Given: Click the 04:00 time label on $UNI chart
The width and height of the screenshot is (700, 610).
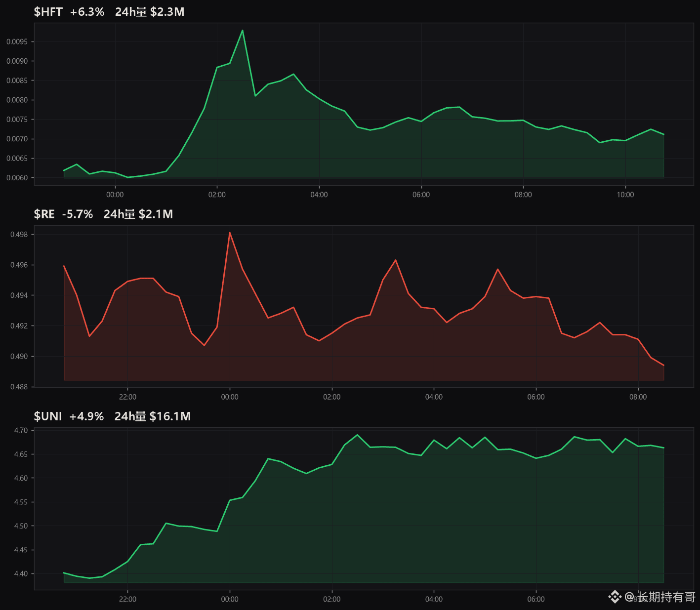Looking at the screenshot, I should coord(434,599).
